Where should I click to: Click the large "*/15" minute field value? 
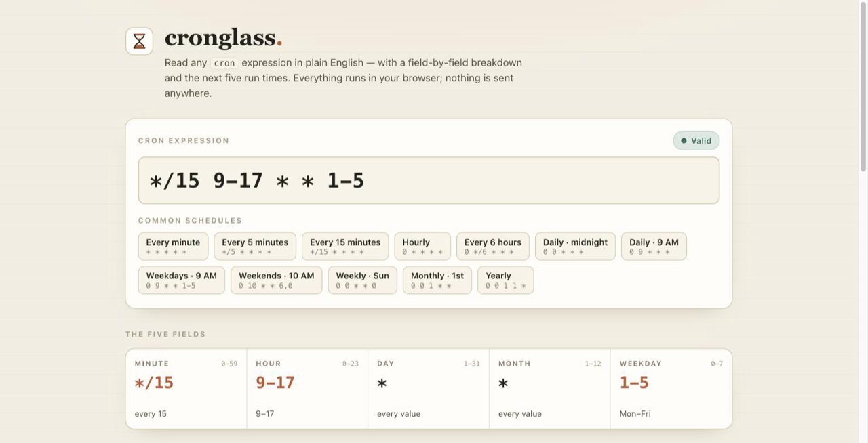[154, 383]
